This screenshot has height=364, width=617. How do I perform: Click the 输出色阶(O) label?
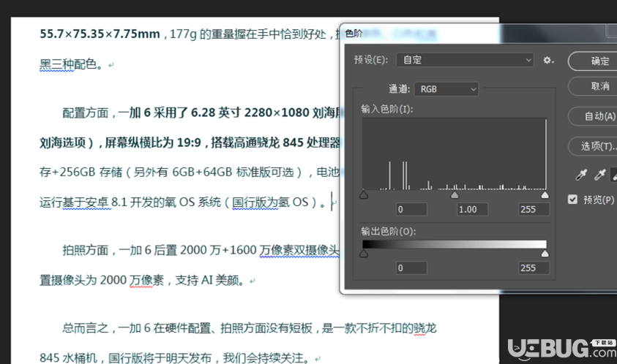(389, 232)
